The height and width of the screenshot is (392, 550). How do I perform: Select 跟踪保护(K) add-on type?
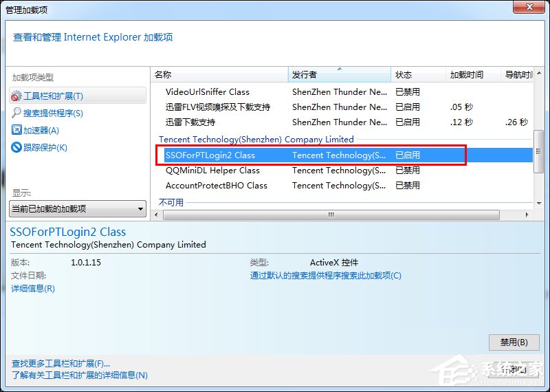45,148
